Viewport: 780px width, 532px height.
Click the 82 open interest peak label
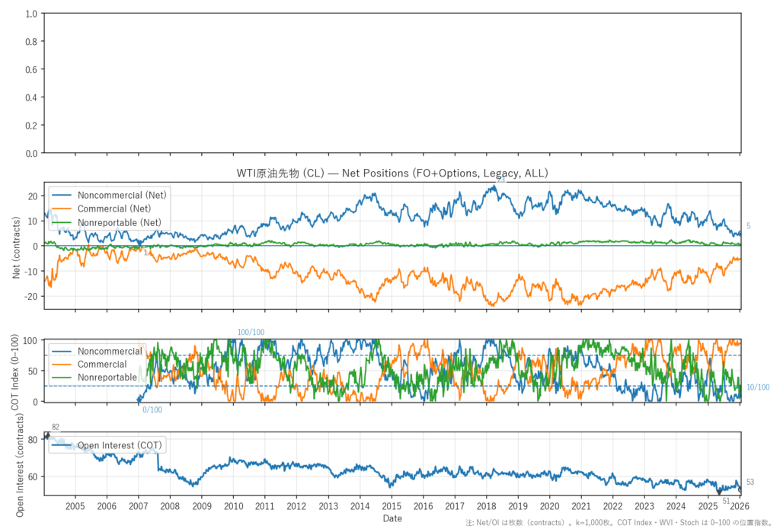coord(56,427)
